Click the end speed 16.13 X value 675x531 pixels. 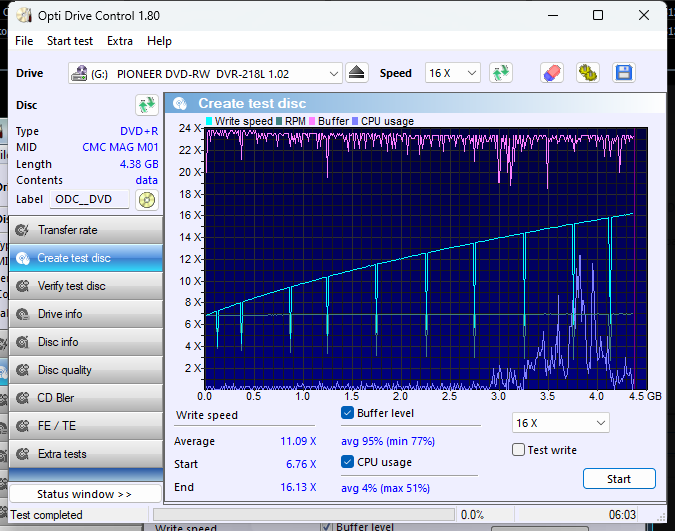point(298,487)
